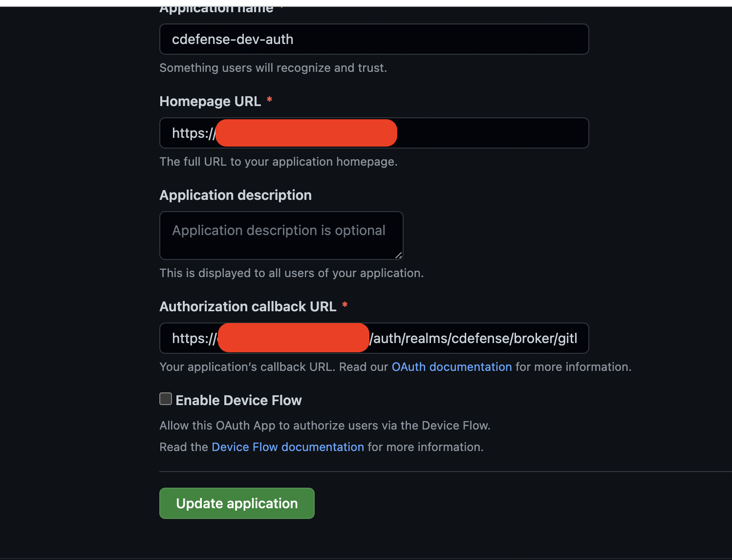Click the red redaction in the Homepage URL field
The width and height of the screenshot is (732, 560).
coord(306,133)
